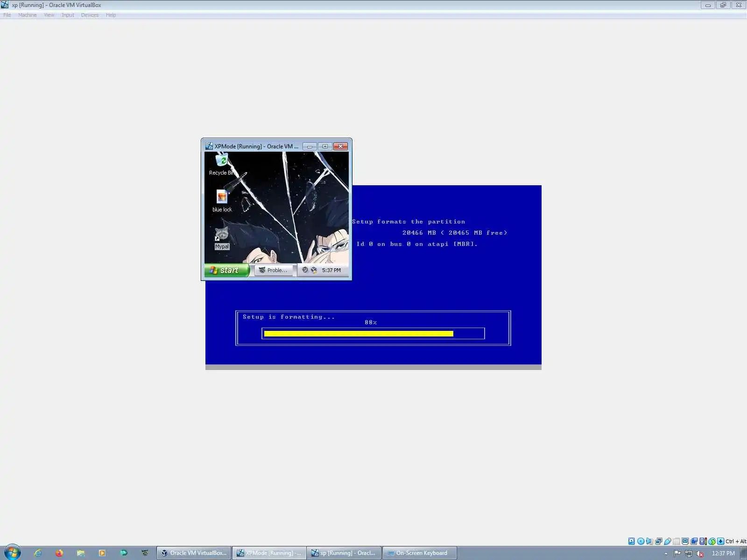The image size is (747, 560).
Task: Click the display settings indicator icon
Action: tap(685, 541)
